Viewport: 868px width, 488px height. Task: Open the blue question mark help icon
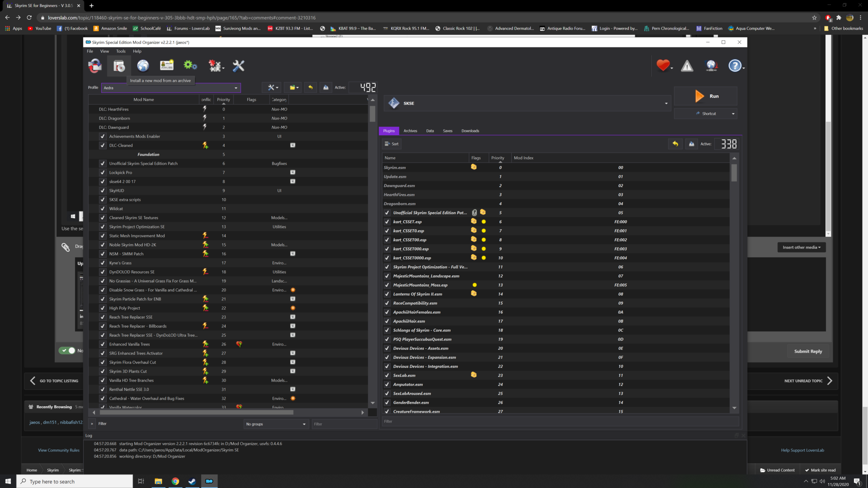[x=736, y=66]
